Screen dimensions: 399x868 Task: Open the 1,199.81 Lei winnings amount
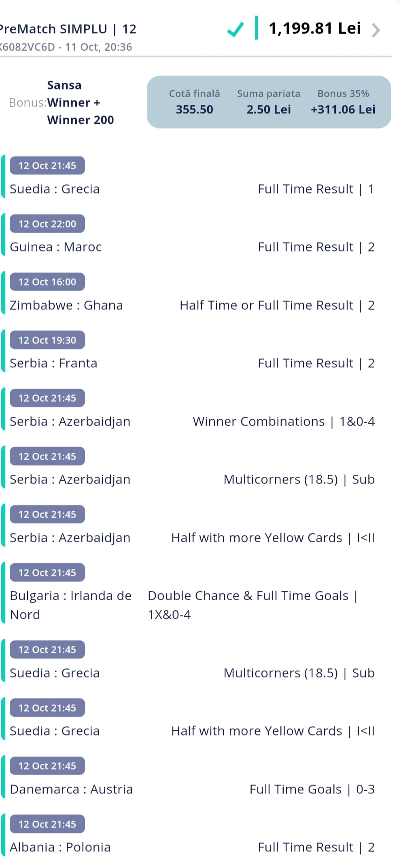[x=314, y=28]
